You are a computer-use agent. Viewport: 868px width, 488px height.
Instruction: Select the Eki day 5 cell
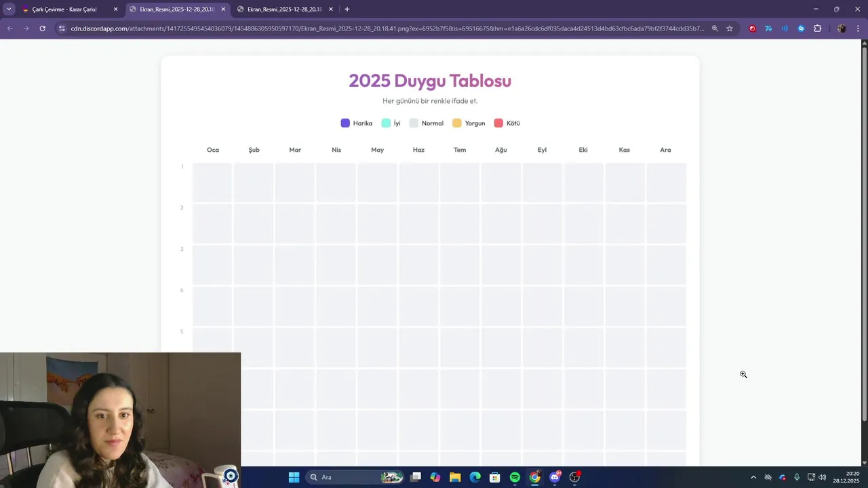583,347
